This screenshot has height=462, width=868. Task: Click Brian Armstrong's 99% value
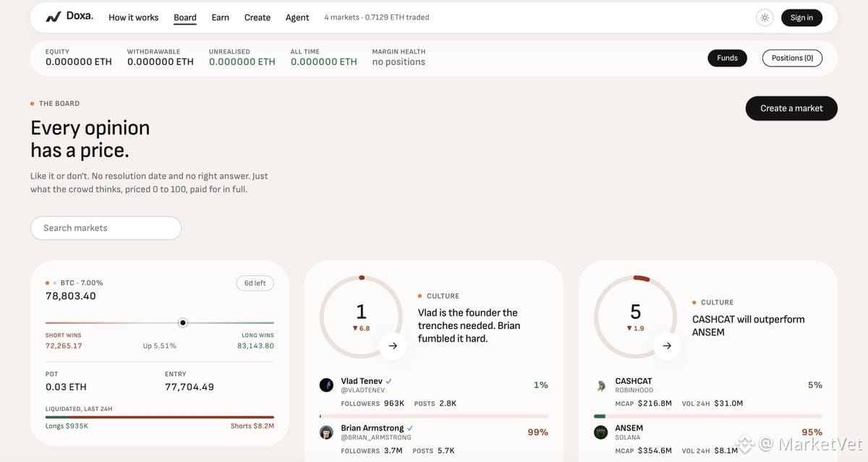coord(538,432)
